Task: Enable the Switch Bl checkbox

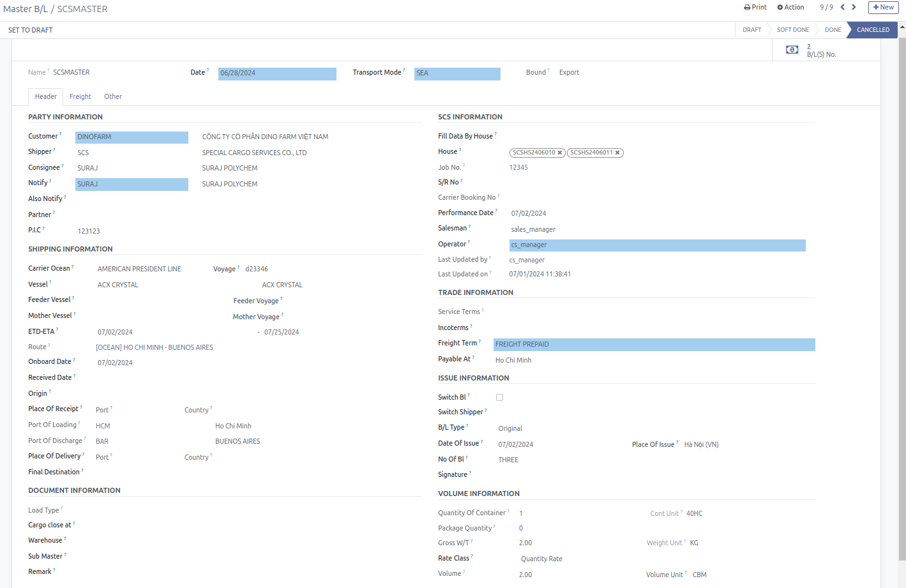Action: coord(499,397)
